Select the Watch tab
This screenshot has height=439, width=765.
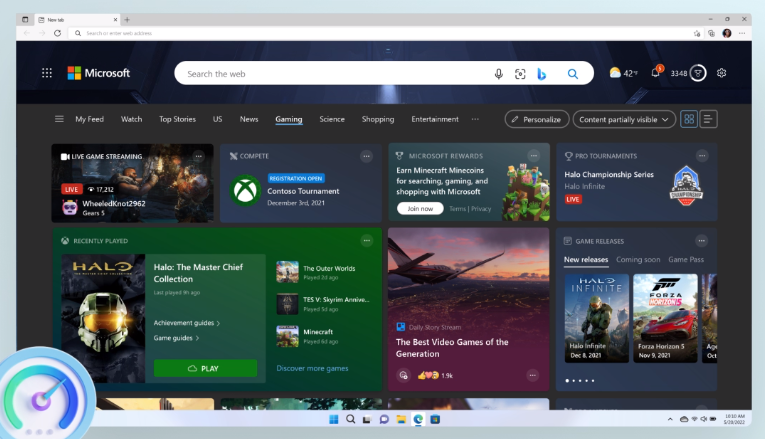[x=131, y=119]
